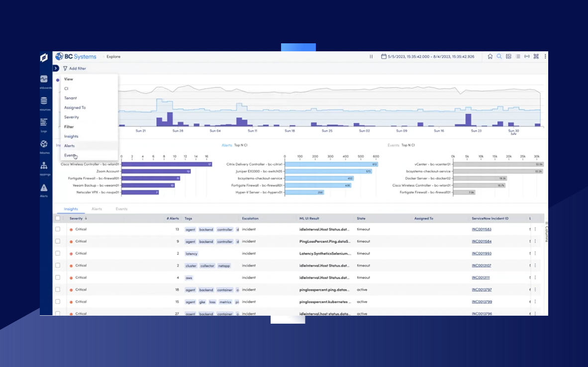Sort by the # Alerts column header
This screenshot has width=588, height=367.
(173, 219)
